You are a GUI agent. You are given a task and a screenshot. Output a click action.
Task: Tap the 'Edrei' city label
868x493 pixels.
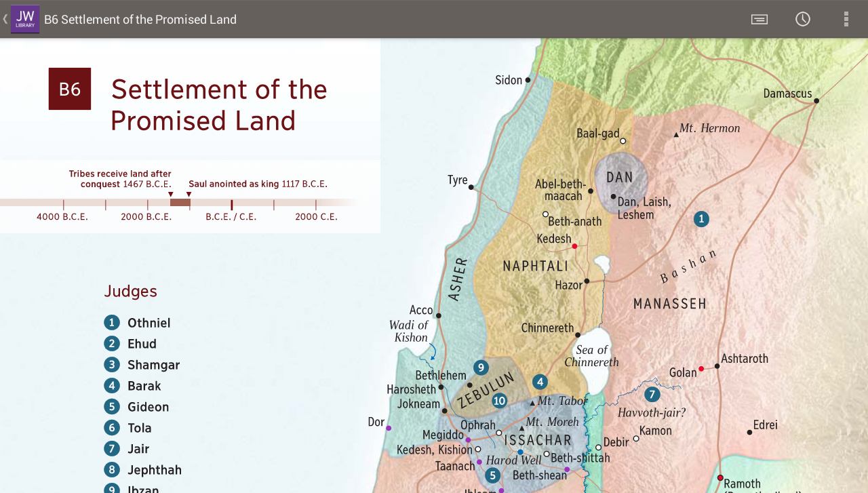click(766, 425)
